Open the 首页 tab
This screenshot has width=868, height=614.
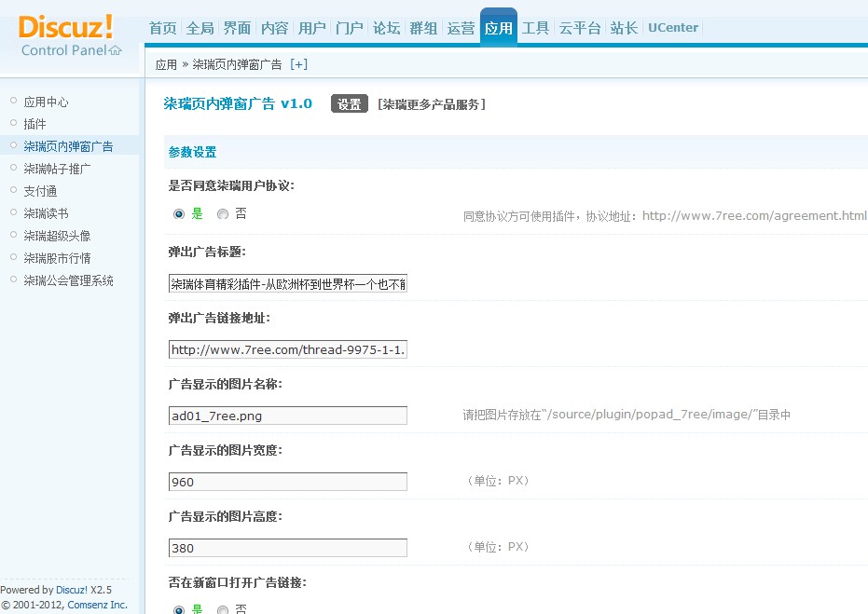tap(163, 28)
